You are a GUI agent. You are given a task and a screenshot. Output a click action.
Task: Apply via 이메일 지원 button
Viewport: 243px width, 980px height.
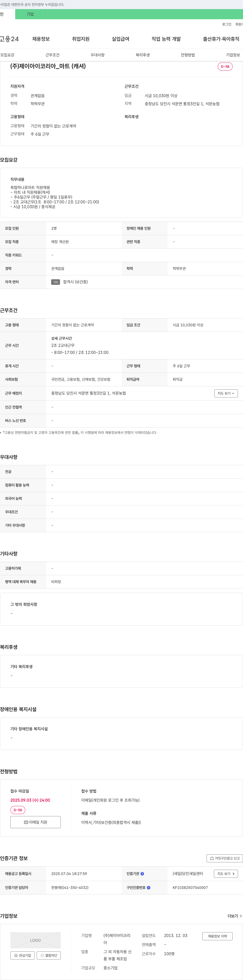tap(35, 822)
